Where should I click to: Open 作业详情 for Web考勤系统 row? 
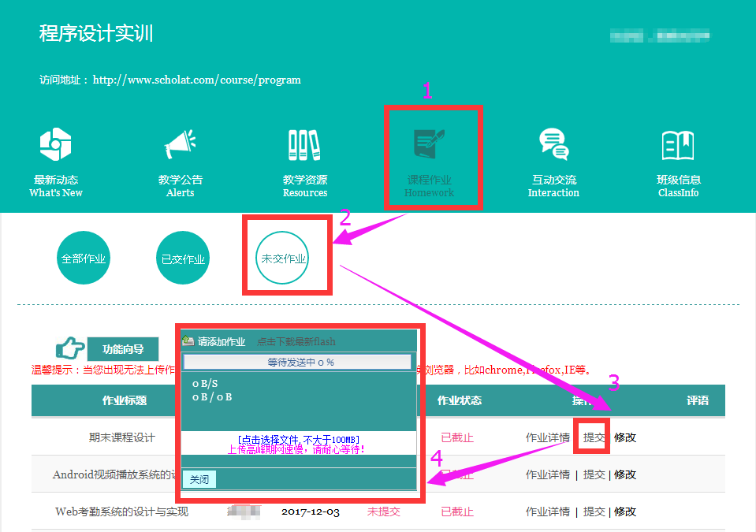547,512
